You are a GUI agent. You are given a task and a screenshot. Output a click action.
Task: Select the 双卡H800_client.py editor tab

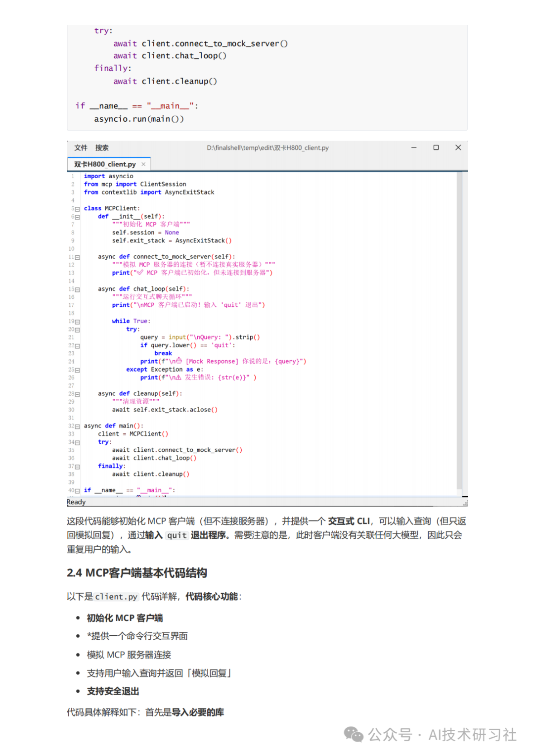(x=105, y=164)
